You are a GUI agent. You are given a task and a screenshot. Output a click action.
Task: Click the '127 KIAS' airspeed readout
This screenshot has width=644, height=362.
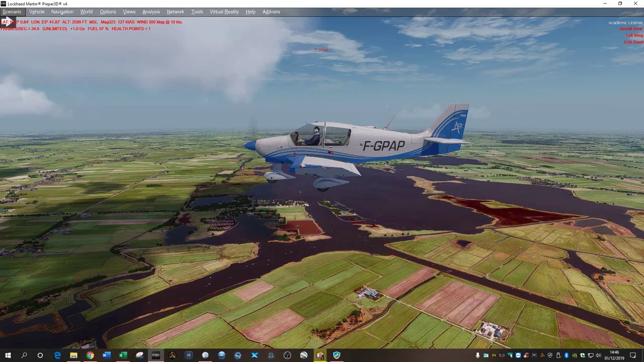[126, 22]
